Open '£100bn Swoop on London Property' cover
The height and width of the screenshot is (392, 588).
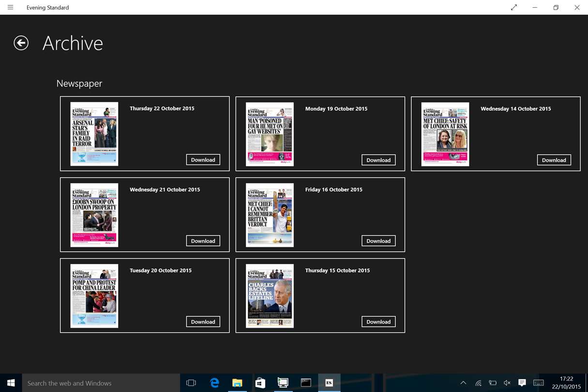click(94, 215)
